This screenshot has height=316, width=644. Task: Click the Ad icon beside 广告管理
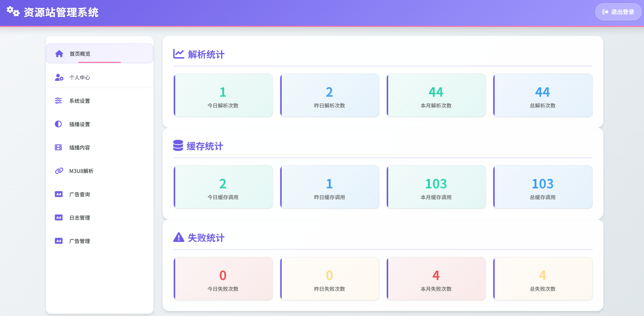[59, 241]
